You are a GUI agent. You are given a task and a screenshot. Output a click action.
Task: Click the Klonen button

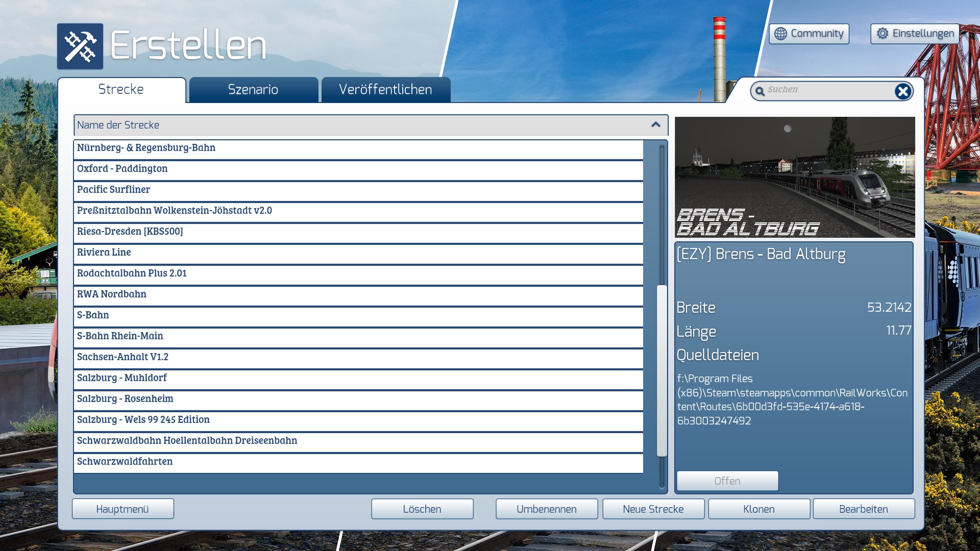click(758, 509)
